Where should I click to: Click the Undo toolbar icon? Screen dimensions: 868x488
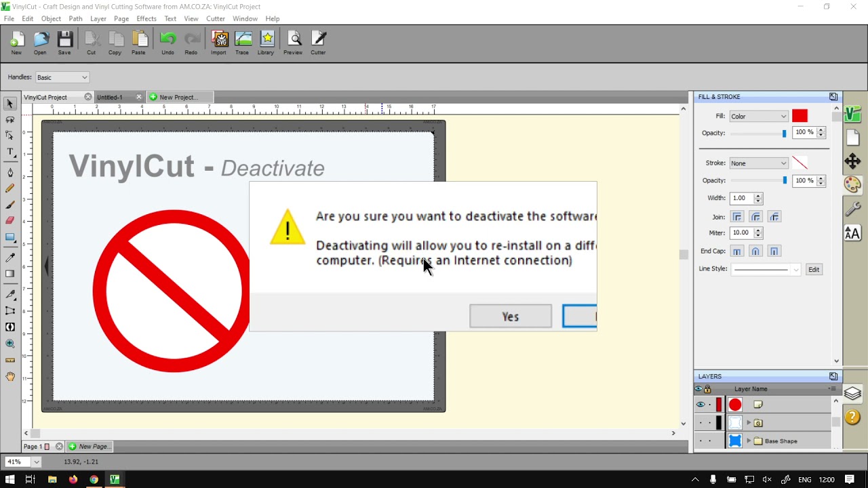[167, 43]
